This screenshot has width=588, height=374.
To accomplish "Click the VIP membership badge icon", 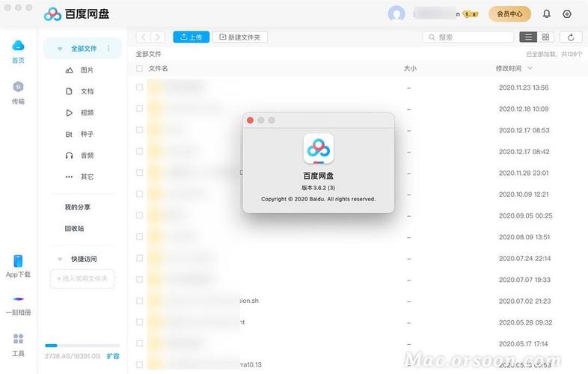I will click(x=471, y=14).
